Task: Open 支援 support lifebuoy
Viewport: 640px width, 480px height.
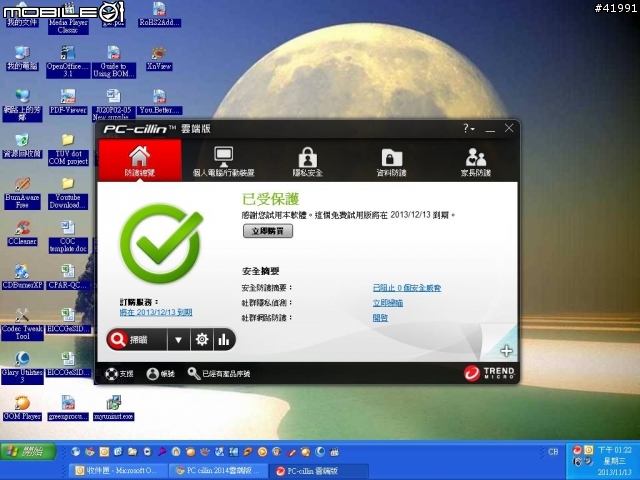Action: click(x=119, y=373)
